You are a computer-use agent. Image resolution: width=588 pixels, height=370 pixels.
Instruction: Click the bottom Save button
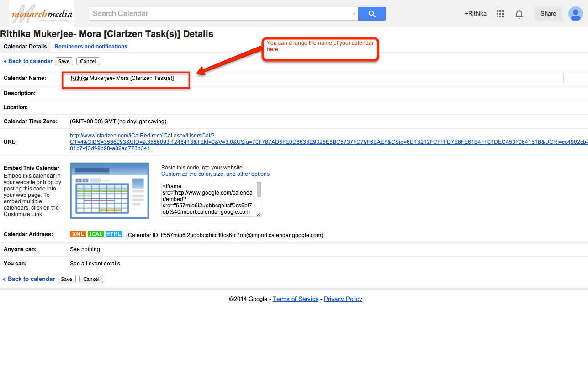(67, 279)
